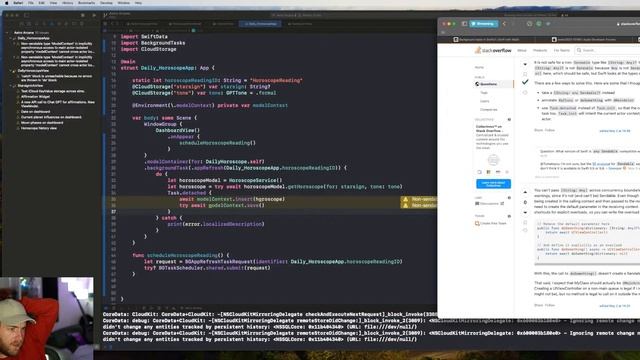
Task: Click Xcode Run (play) button
Action: 94,15
